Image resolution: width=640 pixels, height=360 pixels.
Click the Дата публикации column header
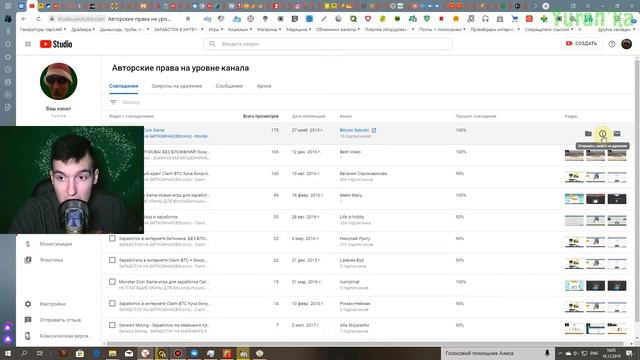point(309,116)
